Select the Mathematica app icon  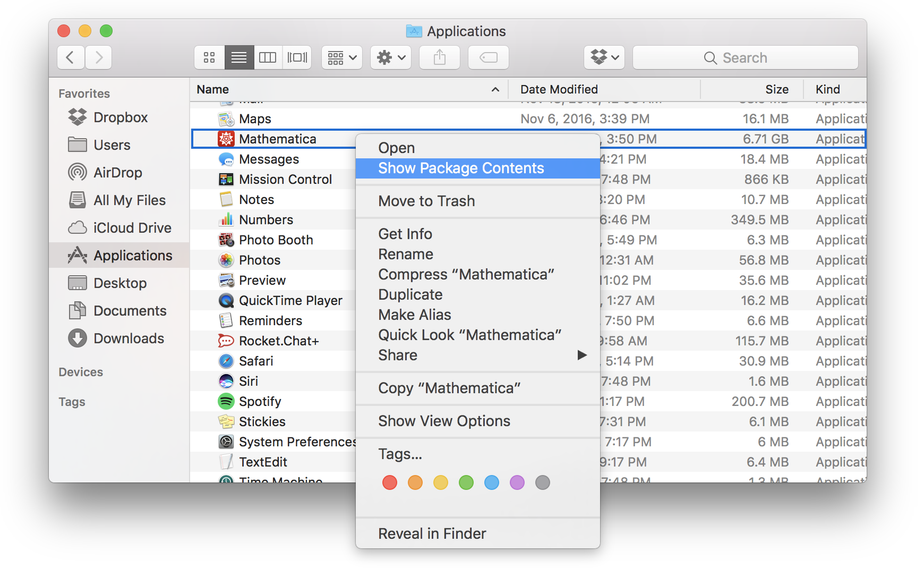226,139
